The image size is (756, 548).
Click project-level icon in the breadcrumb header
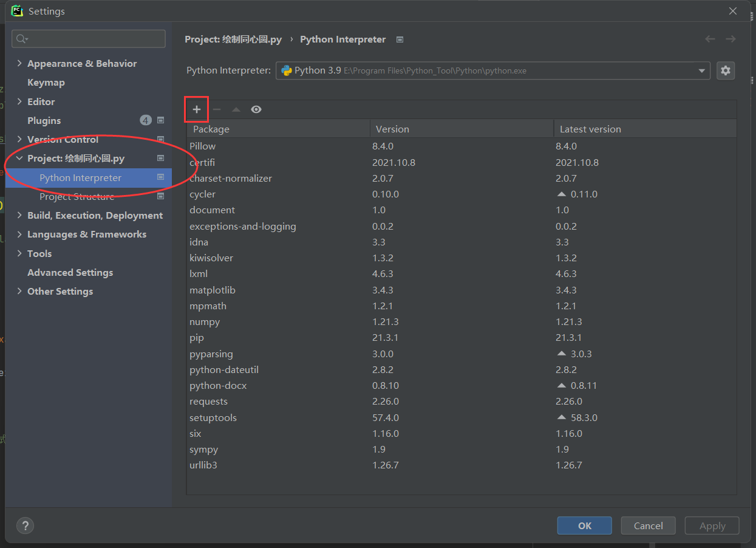pos(400,39)
